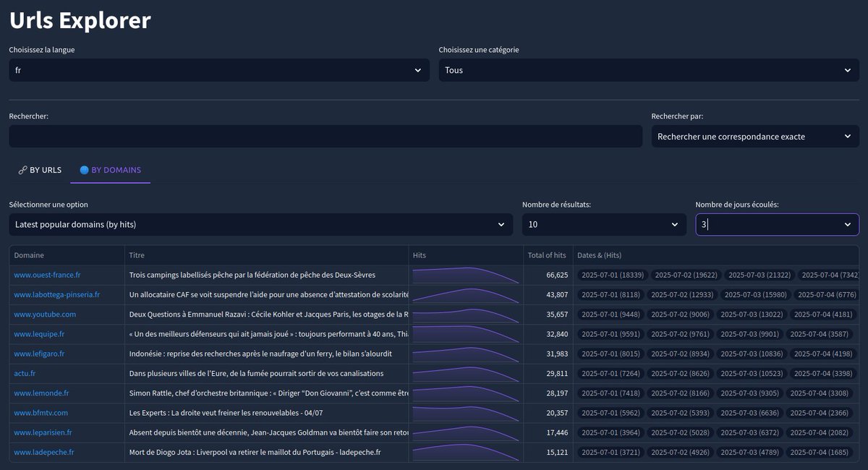Screen dimensions: 868x470
Task: Open the language dropdown showing fr
Action: point(218,70)
